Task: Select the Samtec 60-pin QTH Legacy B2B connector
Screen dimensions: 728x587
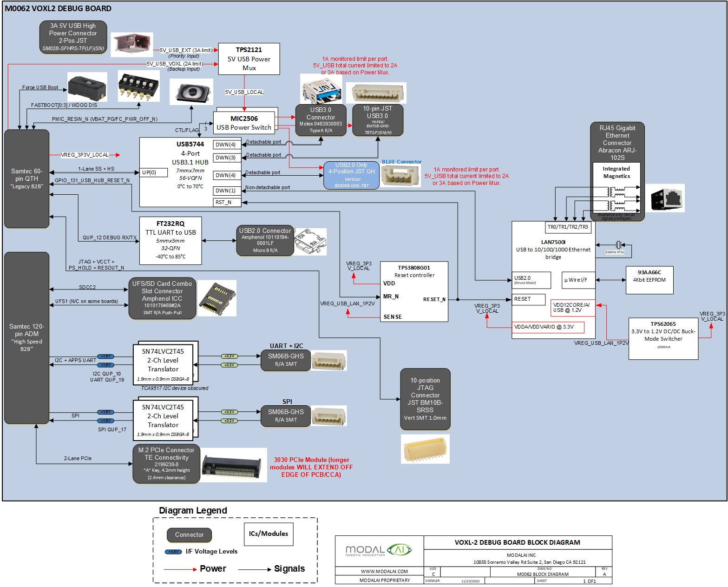Action: pyautogui.click(x=26, y=178)
